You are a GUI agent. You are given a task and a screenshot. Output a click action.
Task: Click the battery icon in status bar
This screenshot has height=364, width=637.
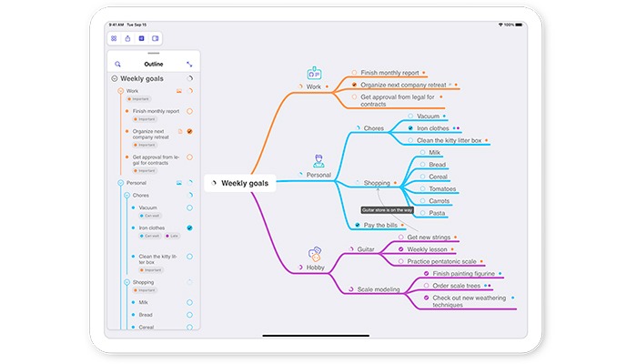pyautogui.click(x=519, y=25)
